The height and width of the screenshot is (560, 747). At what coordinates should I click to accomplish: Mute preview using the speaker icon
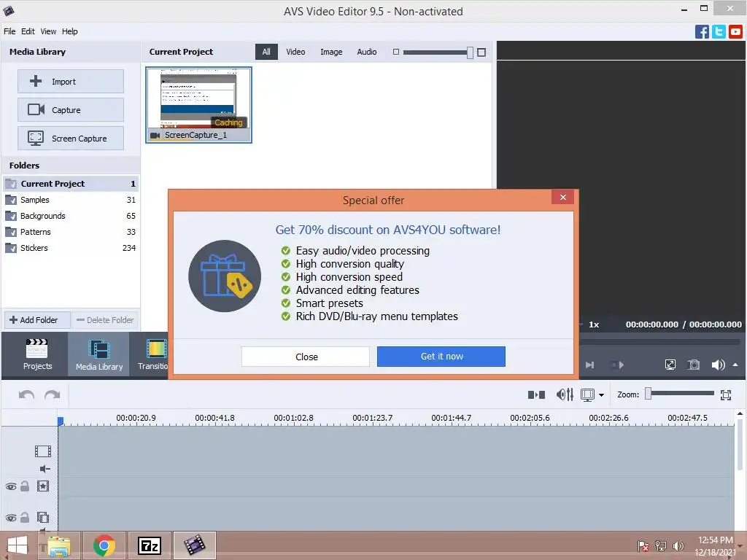(x=718, y=365)
